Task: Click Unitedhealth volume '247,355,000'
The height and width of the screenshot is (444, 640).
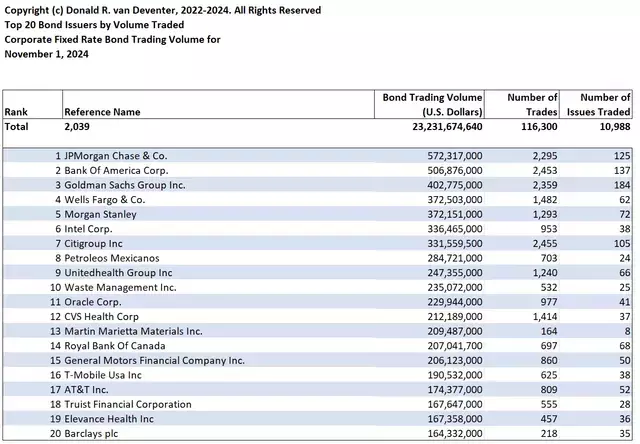Action: pos(455,273)
